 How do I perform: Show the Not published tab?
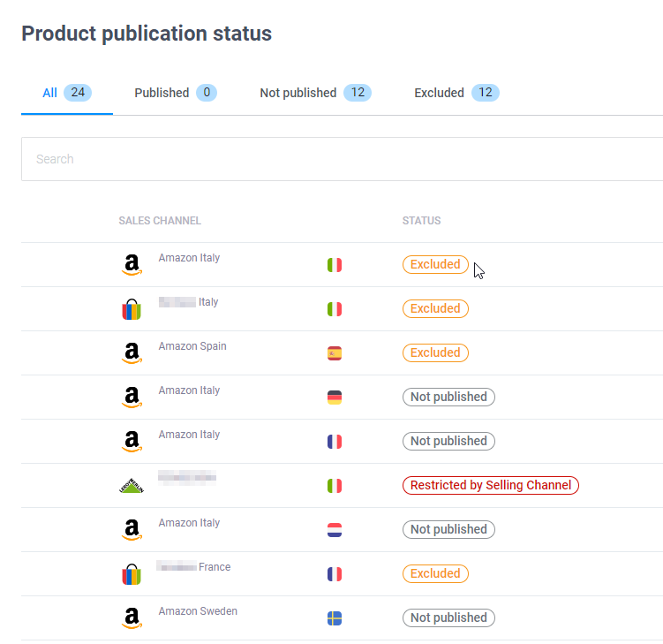pos(314,93)
